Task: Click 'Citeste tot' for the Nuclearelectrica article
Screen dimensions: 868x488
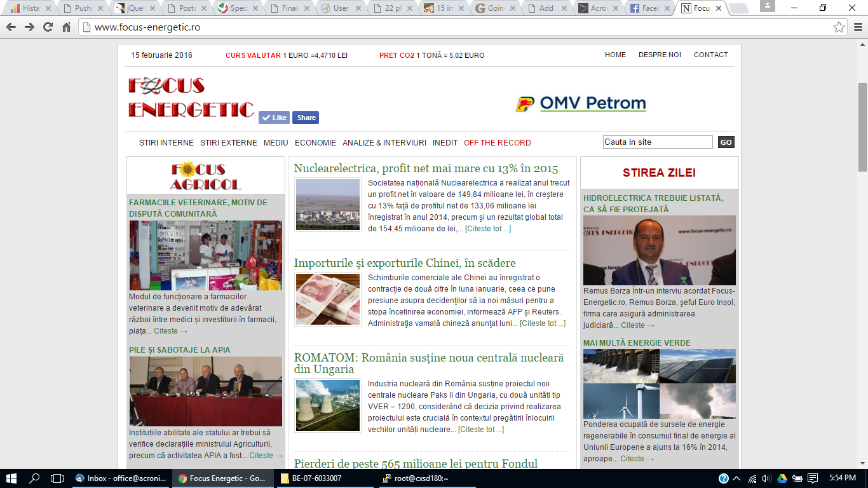Action: pyautogui.click(x=488, y=229)
